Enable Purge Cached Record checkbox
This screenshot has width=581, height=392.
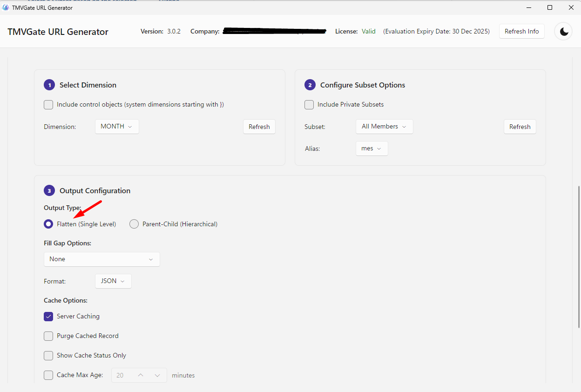pos(48,336)
